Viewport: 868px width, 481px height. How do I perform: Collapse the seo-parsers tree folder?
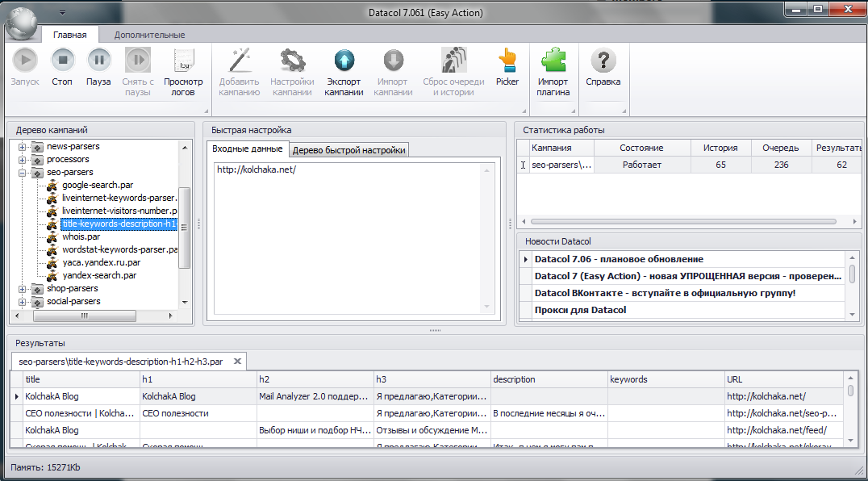22,173
